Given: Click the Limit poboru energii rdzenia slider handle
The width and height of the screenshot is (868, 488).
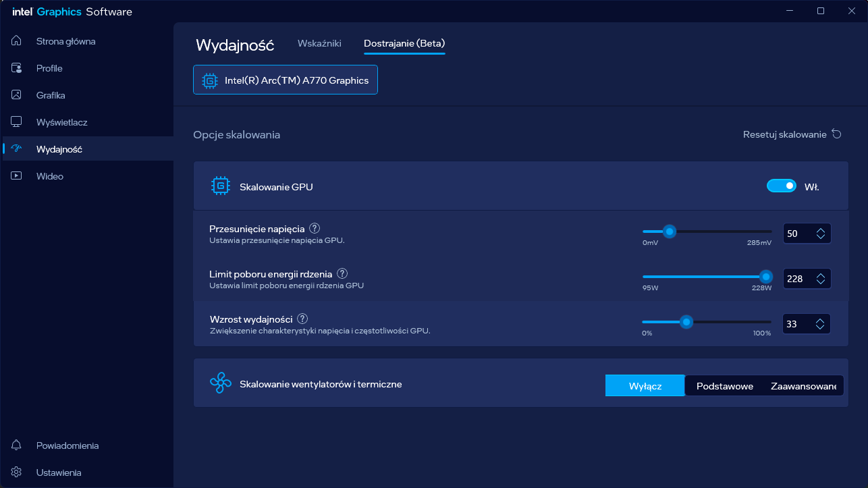Looking at the screenshot, I should click(x=765, y=277).
